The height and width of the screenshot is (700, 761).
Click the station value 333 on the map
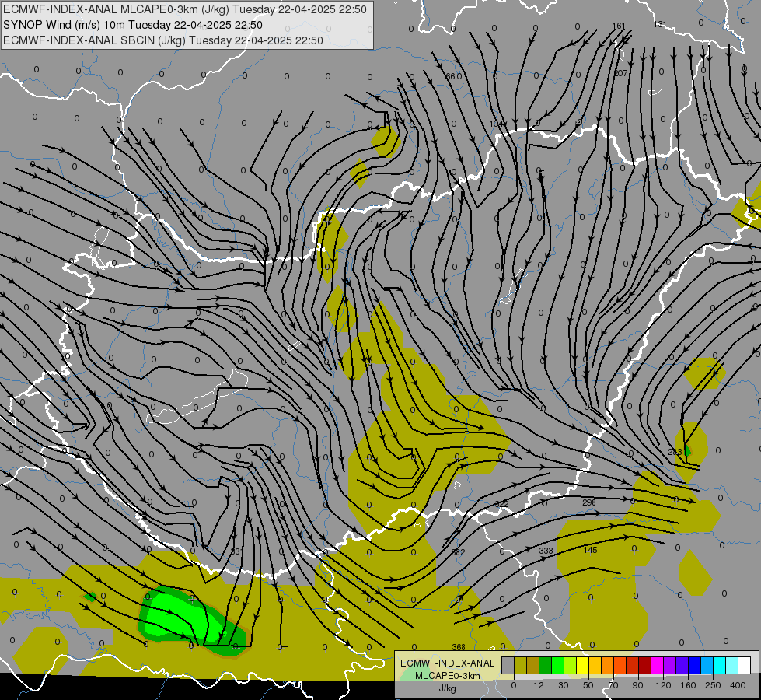click(546, 551)
